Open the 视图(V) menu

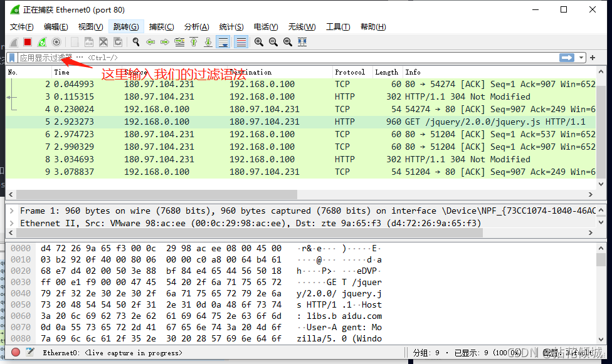90,26
